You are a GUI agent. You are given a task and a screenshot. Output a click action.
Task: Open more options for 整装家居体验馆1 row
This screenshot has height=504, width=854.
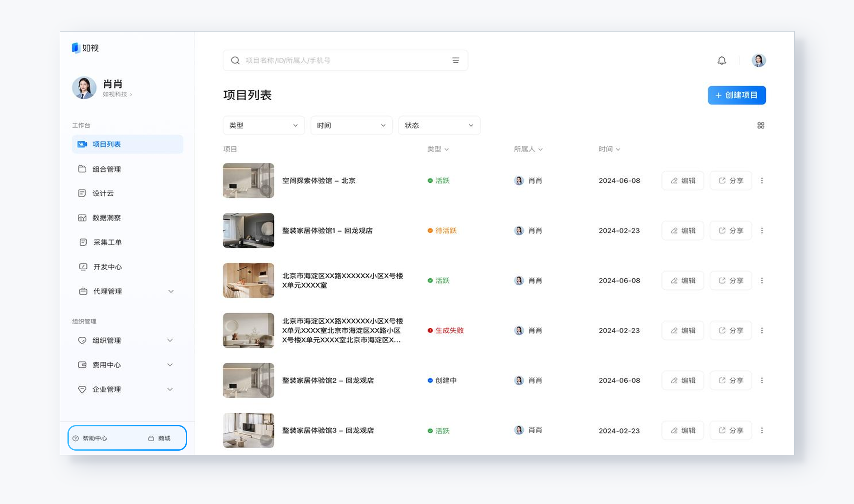pyautogui.click(x=762, y=230)
